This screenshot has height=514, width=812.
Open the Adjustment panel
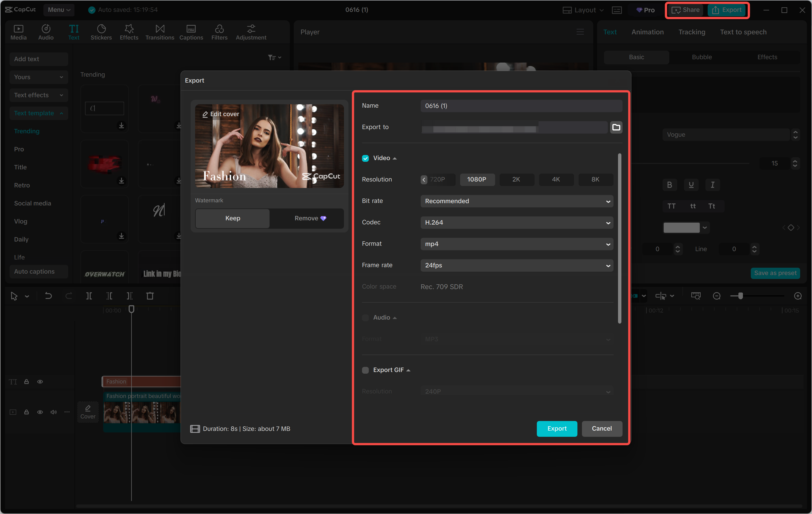(251, 32)
